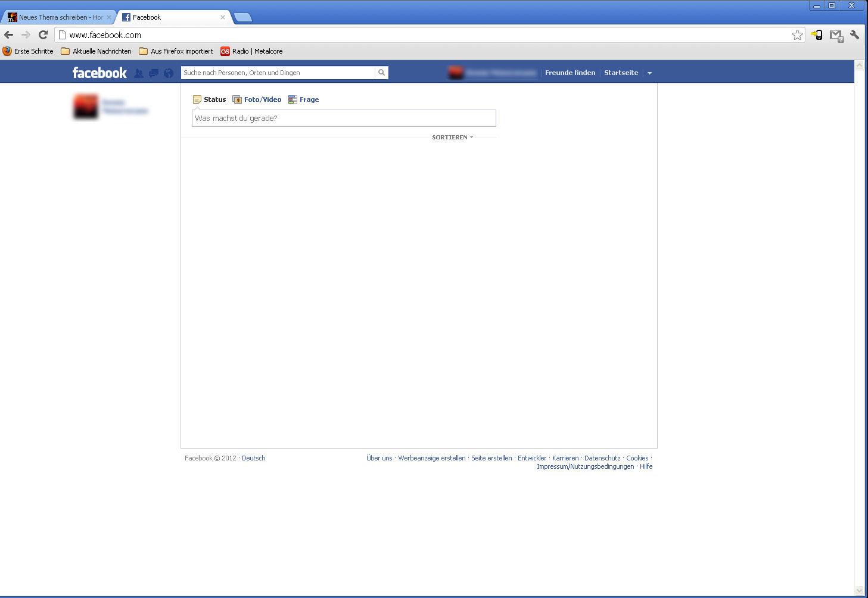This screenshot has height=598, width=868.
Task: Open the notifications globe icon
Action: pyautogui.click(x=168, y=72)
